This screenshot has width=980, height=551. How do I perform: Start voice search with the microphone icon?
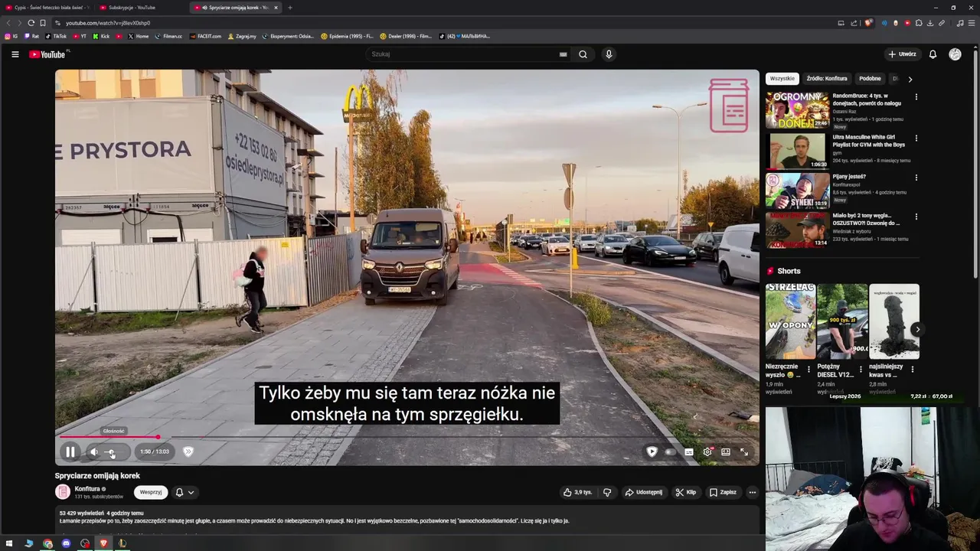(x=609, y=54)
